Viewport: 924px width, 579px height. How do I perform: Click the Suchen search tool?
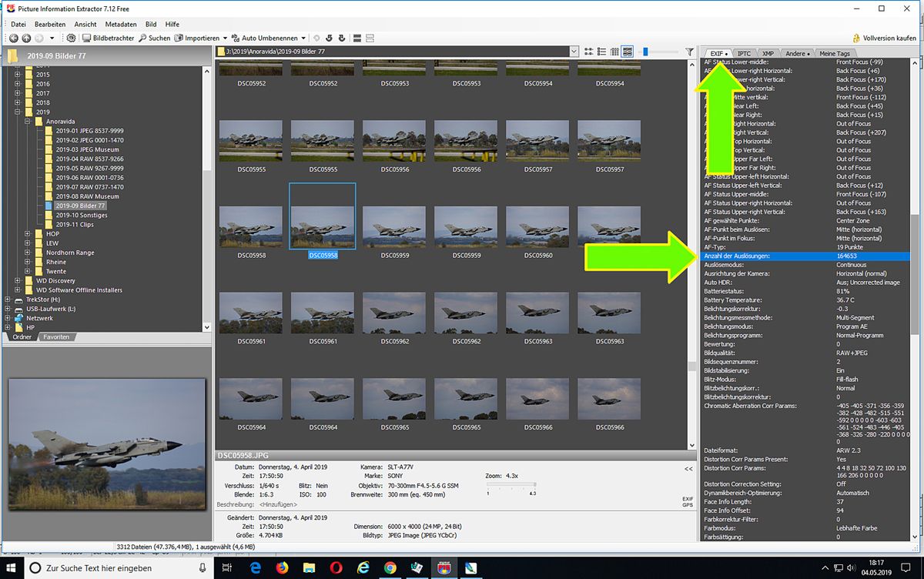coord(155,38)
